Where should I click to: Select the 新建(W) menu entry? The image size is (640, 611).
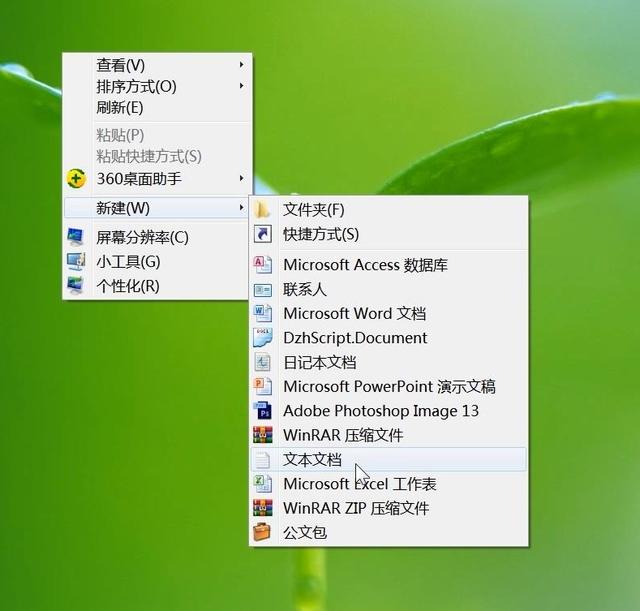coord(157,208)
